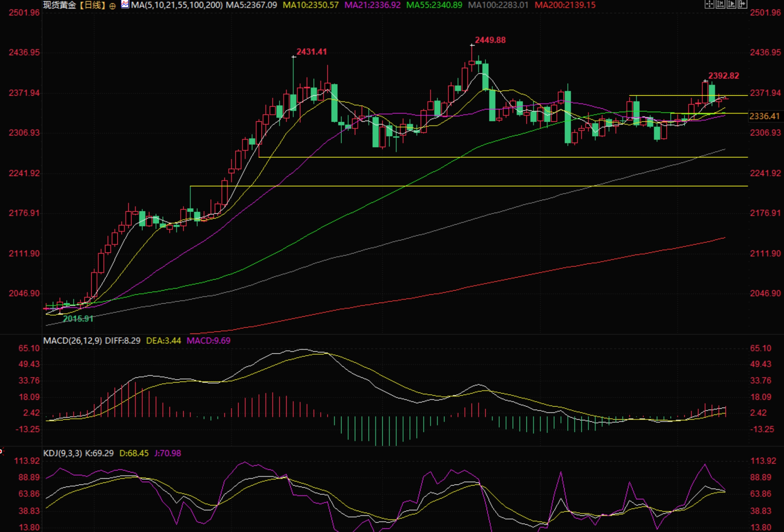Click the DEA:3.44 value
The height and width of the screenshot is (532, 784).
click(x=164, y=341)
